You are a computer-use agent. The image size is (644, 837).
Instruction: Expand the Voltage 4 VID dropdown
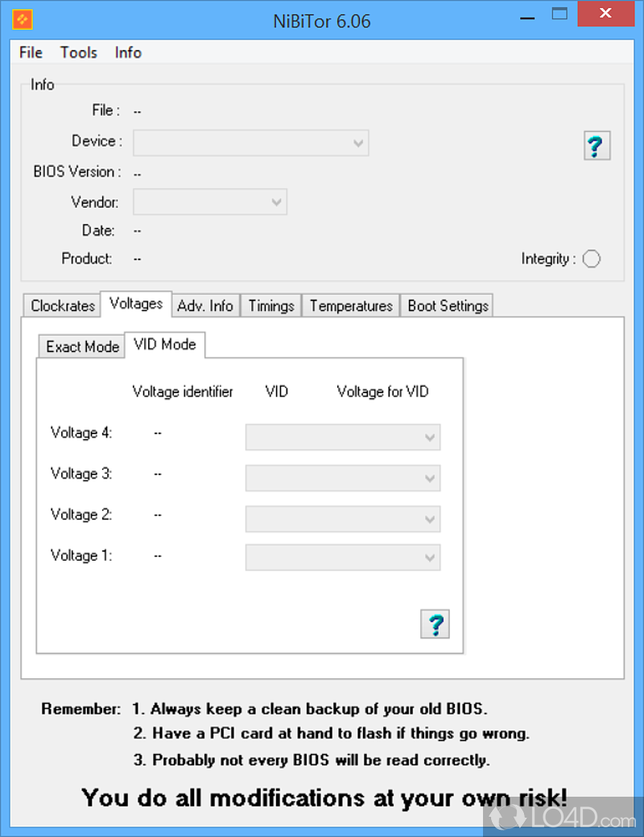343,437
